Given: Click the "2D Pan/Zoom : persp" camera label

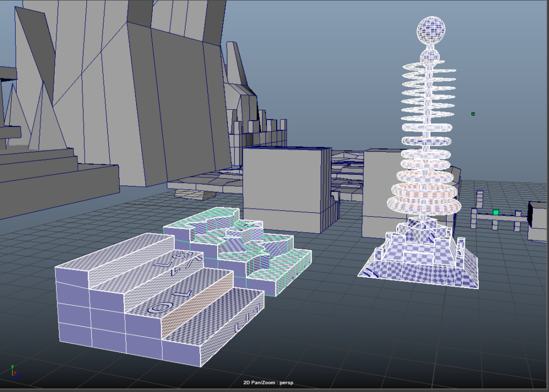Looking at the screenshot, I should point(268,383).
